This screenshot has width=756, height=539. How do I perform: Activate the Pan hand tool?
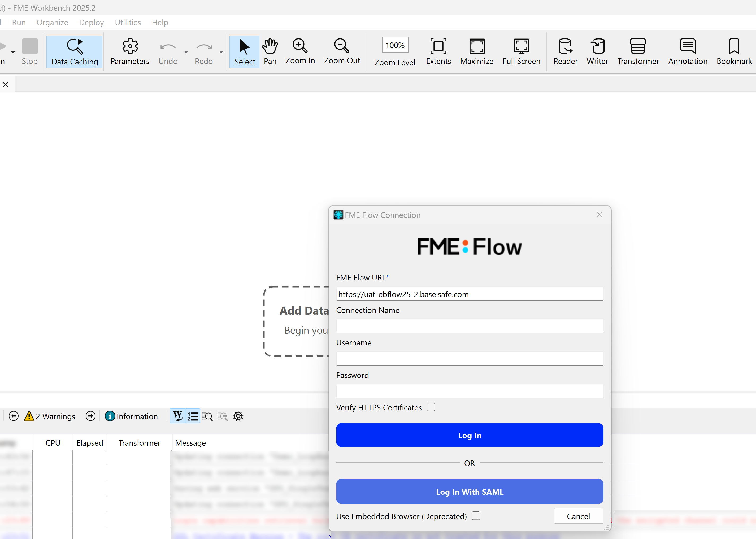tap(270, 51)
